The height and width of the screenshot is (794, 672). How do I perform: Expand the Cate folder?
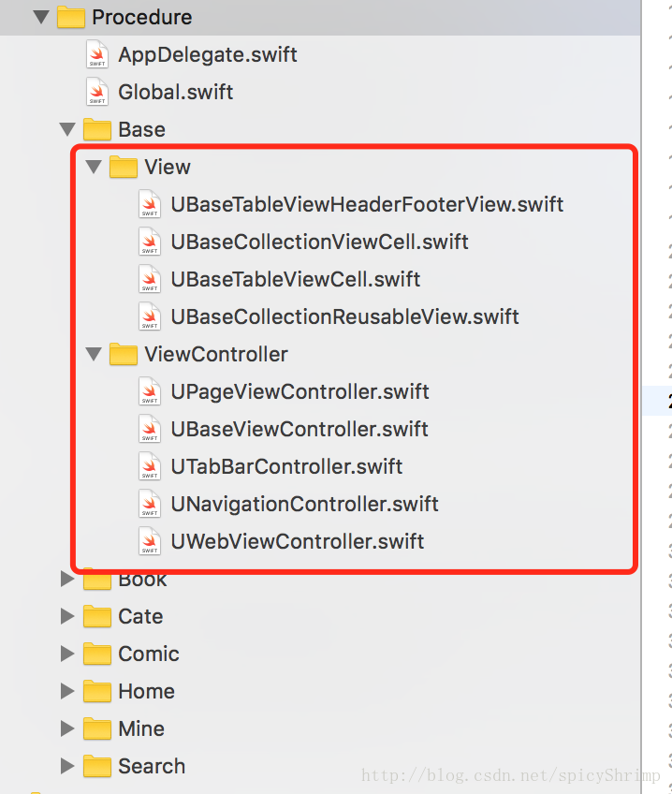tap(66, 616)
